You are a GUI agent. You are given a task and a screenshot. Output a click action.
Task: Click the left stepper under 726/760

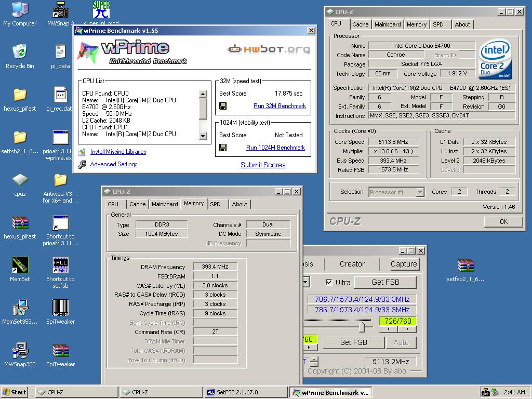(388, 329)
